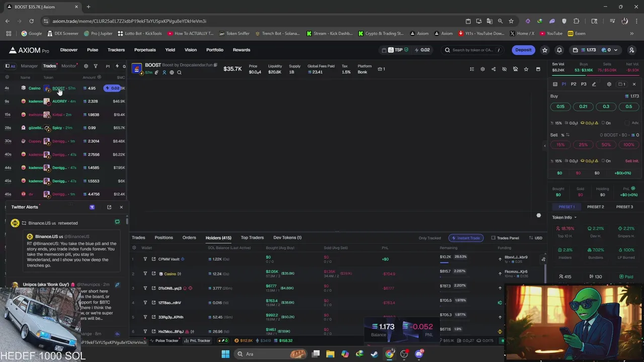The image size is (644, 362).
Task: Open Dev Tokens (1) tab
Action: [x=287, y=237]
